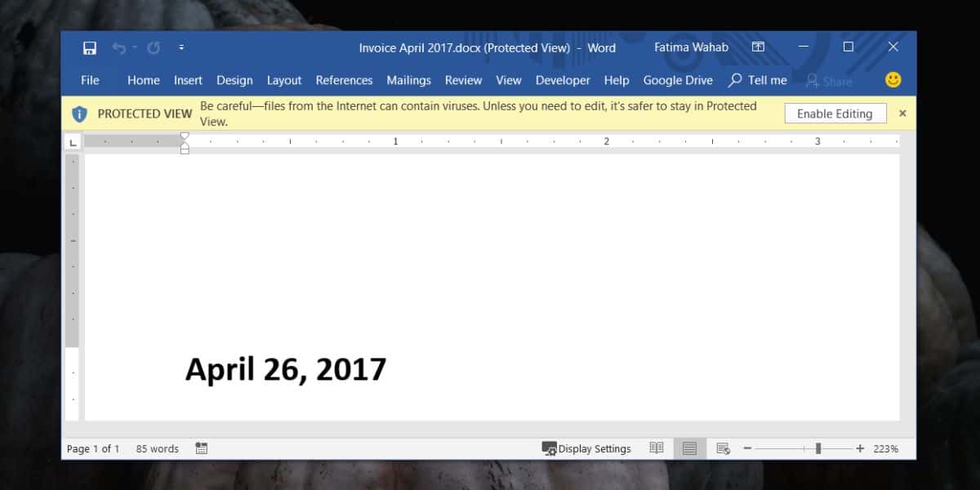Switch to the Developer tab
The width and height of the screenshot is (980, 490).
tap(563, 80)
